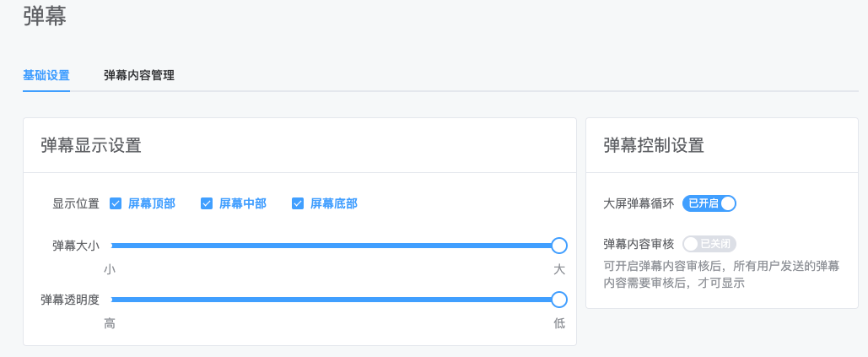Click the 低 label under the transparency slider

[559, 324]
